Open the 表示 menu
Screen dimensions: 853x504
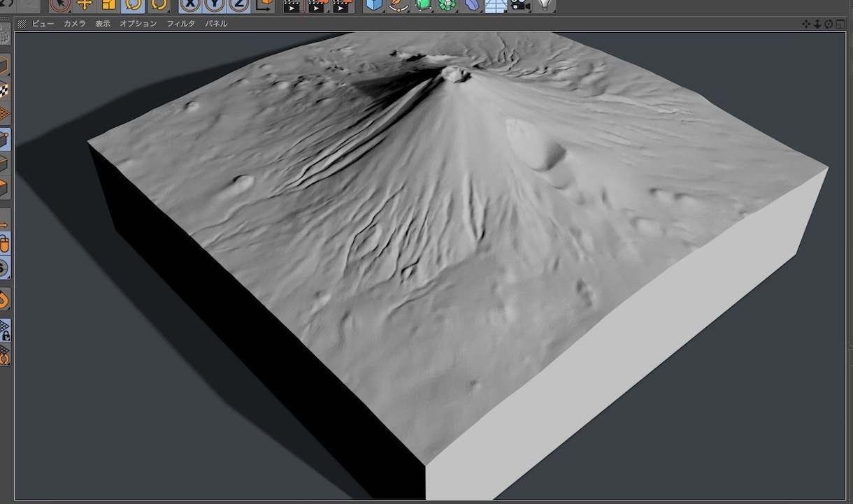click(103, 23)
